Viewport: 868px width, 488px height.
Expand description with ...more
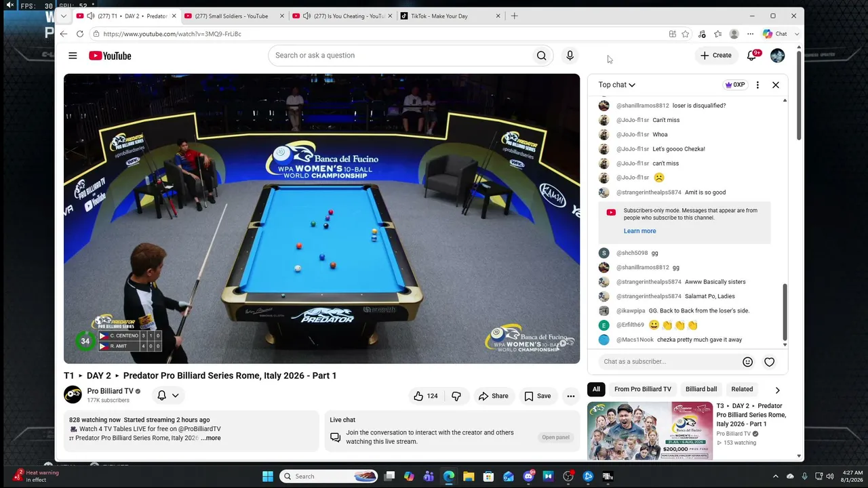pos(211,438)
